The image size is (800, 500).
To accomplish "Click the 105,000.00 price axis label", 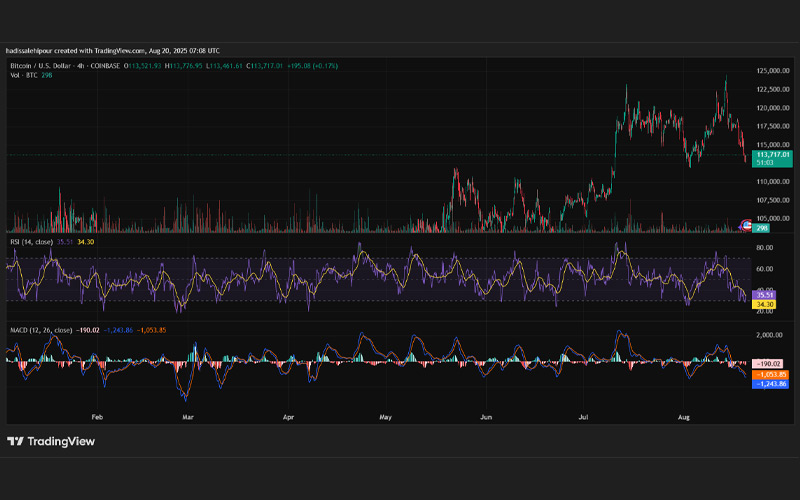I will (773, 218).
